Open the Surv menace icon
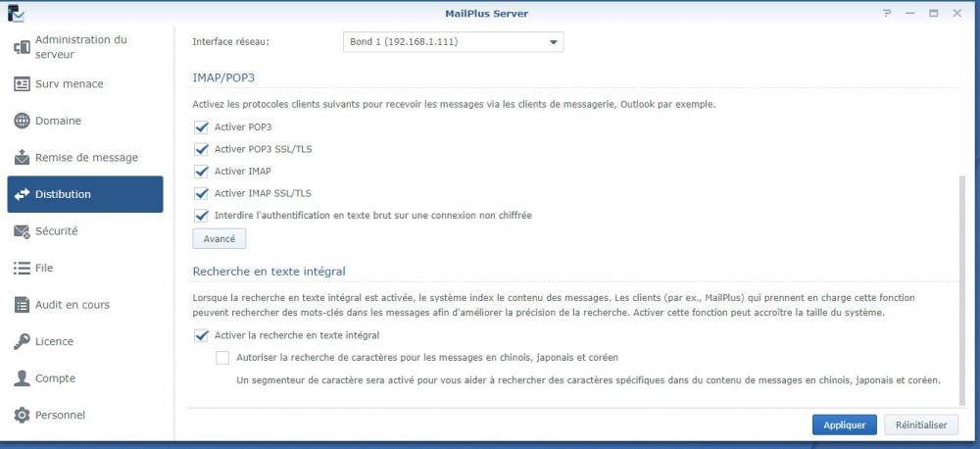This screenshot has height=449, width=980. (22, 83)
